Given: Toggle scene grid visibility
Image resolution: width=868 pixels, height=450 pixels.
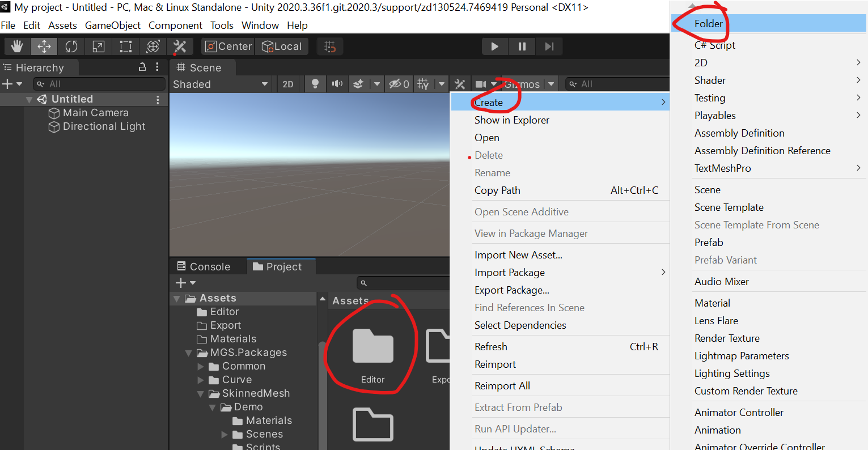Looking at the screenshot, I should [x=424, y=84].
